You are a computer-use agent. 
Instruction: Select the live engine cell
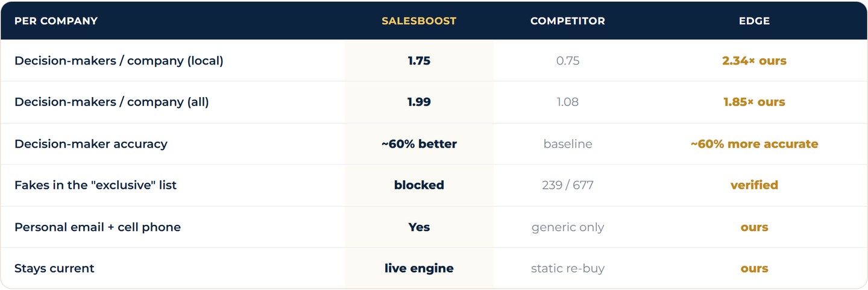tap(419, 268)
